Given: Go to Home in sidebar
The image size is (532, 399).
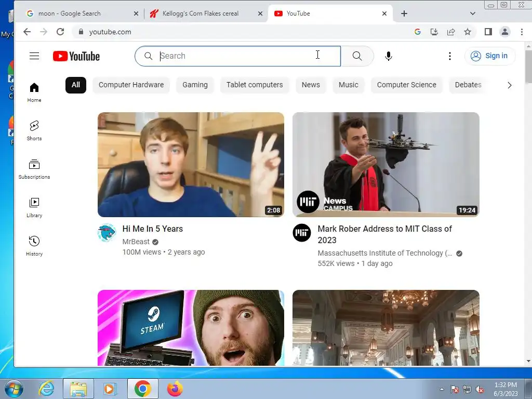Looking at the screenshot, I should (34, 92).
